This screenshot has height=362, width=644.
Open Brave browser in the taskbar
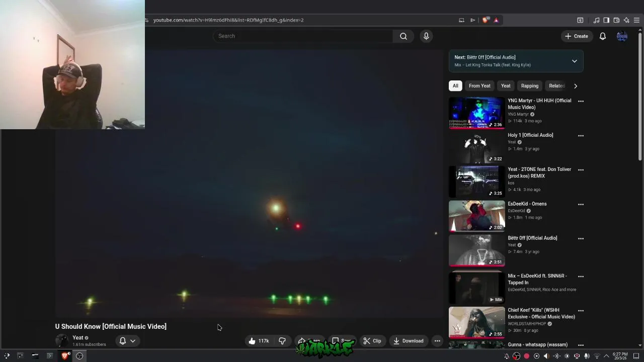click(x=65, y=356)
